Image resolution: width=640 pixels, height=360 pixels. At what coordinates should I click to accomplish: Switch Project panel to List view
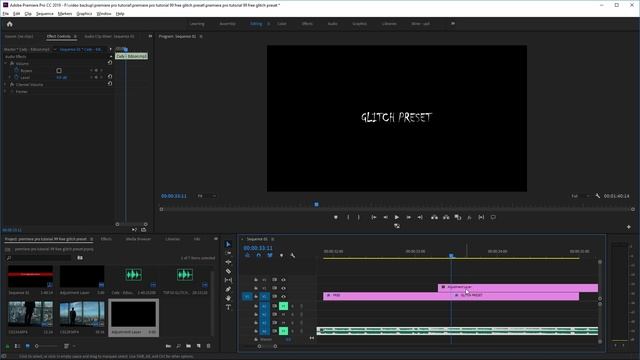tap(17, 346)
